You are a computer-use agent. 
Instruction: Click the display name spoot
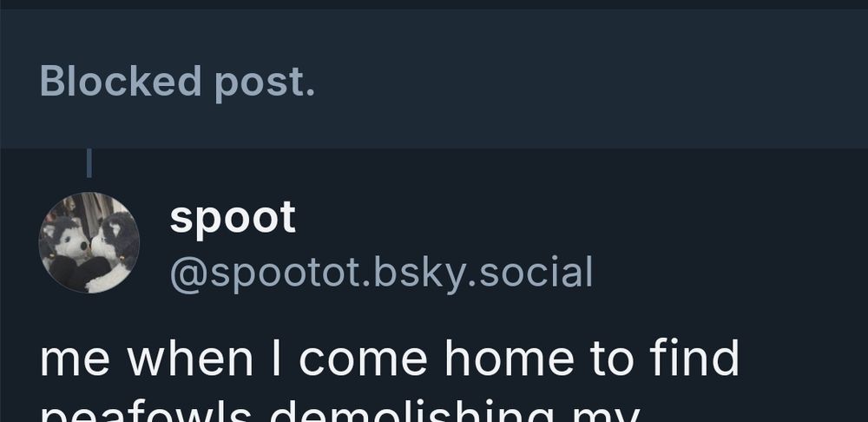tap(233, 218)
